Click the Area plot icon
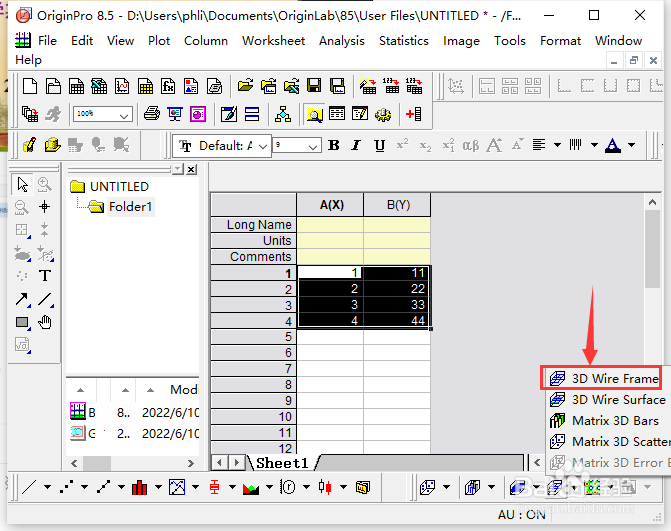This screenshot has width=671, height=531. coord(251,487)
